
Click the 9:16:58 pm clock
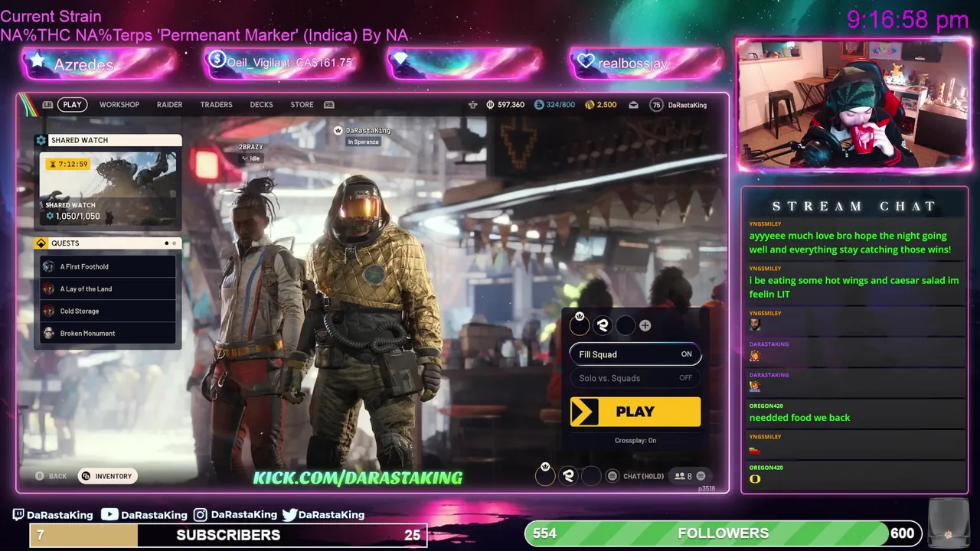(908, 19)
